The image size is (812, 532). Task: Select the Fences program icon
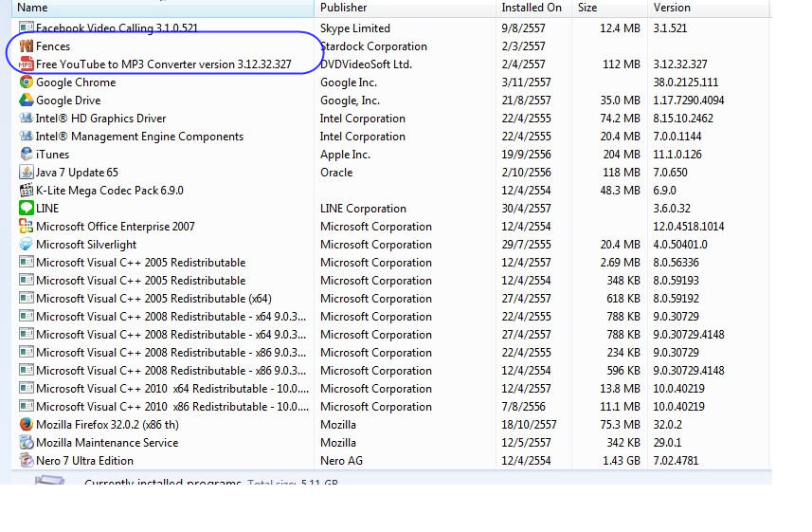tap(27, 46)
